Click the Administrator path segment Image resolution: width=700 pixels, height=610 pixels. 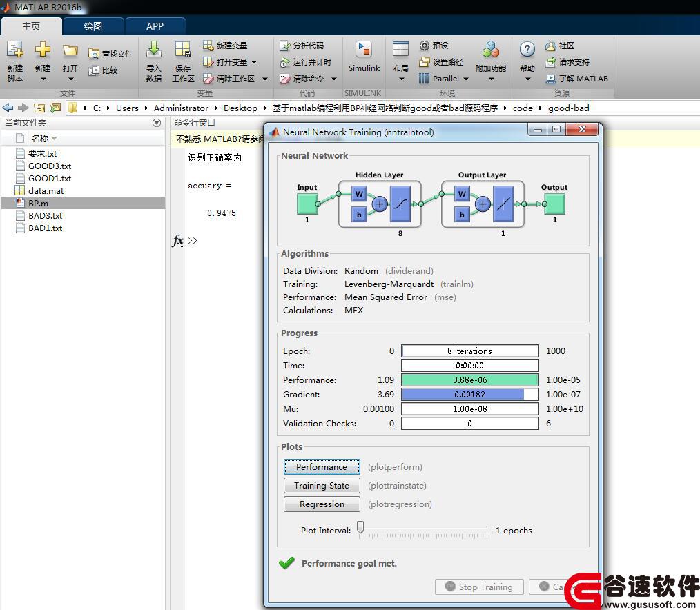181,108
